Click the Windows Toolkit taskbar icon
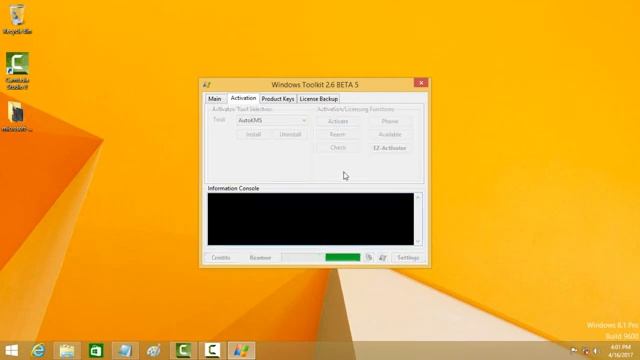Viewport: 640px width, 360px height. [241, 350]
